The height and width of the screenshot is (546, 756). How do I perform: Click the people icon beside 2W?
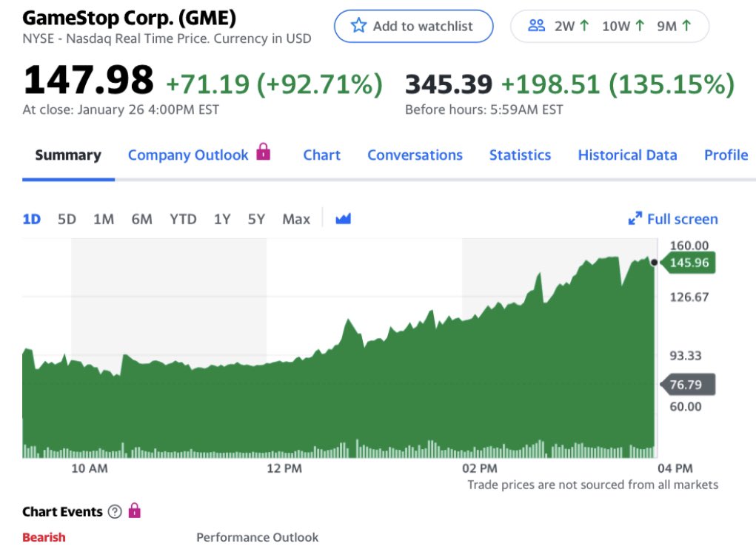(x=536, y=26)
